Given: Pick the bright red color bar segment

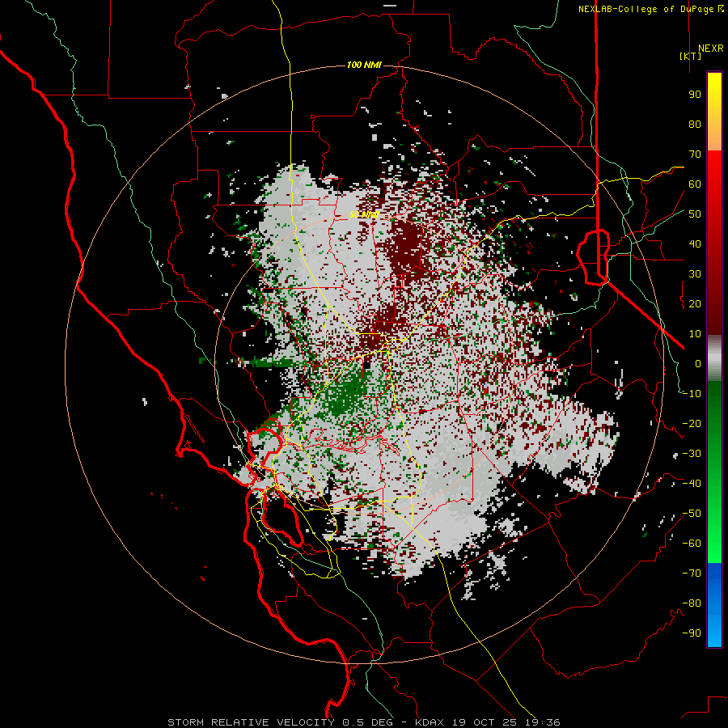Looking at the screenshot, I should point(714,170).
